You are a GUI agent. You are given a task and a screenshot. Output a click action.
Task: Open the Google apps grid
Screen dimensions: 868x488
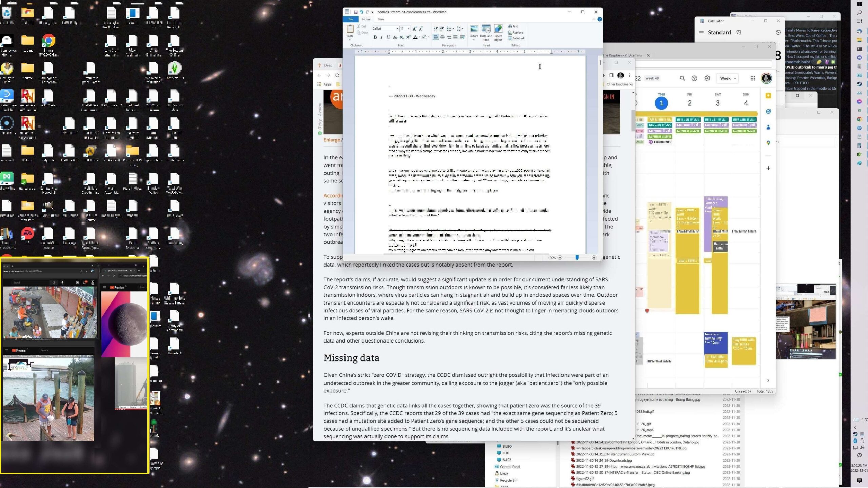(x=752, y=78)
